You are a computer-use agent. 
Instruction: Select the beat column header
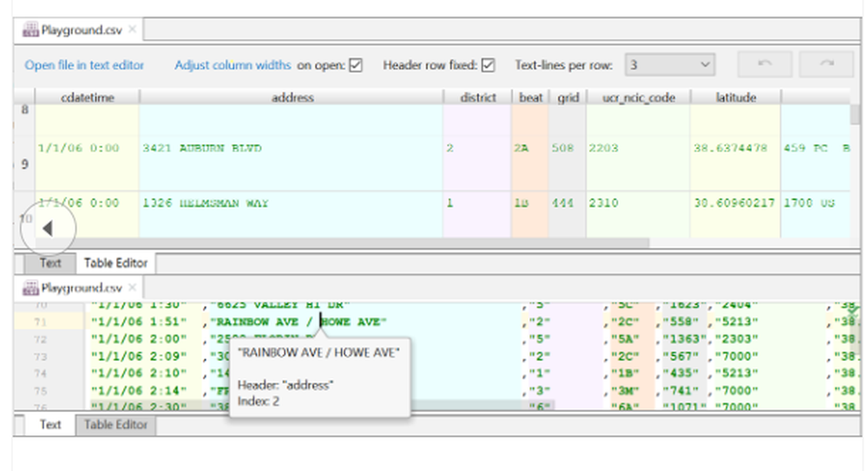pyautogui.click(x=530, y=97)
